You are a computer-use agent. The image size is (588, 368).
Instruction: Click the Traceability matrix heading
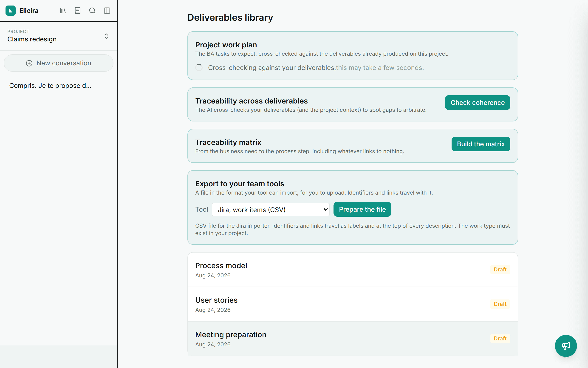click(228, 142)
